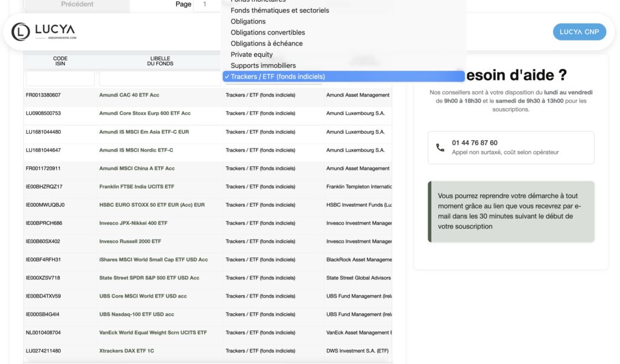Click the Libellé du fonds filter field

tap(160, 79)
